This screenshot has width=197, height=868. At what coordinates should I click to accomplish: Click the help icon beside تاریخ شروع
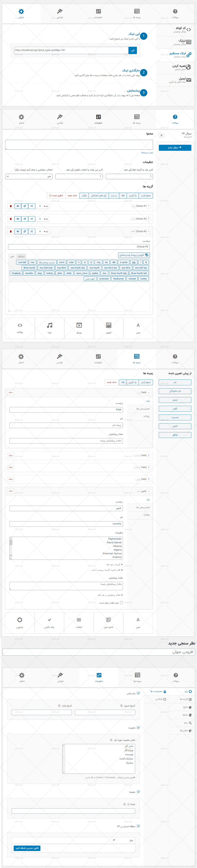click(121, 706)
